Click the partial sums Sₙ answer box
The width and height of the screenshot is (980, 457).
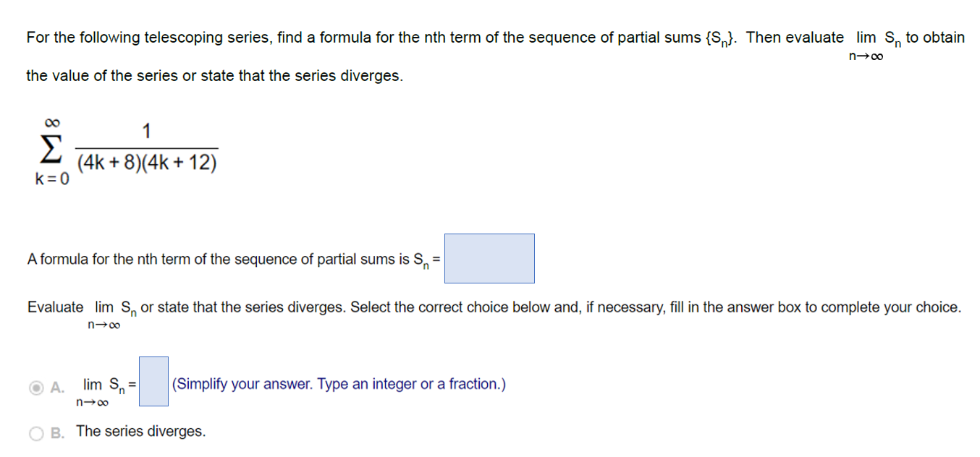(x=488, y=259)
